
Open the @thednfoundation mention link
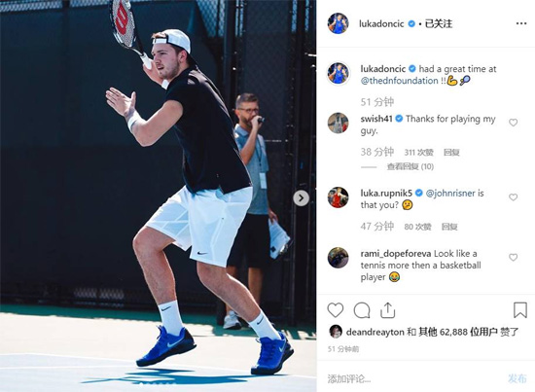399,81
